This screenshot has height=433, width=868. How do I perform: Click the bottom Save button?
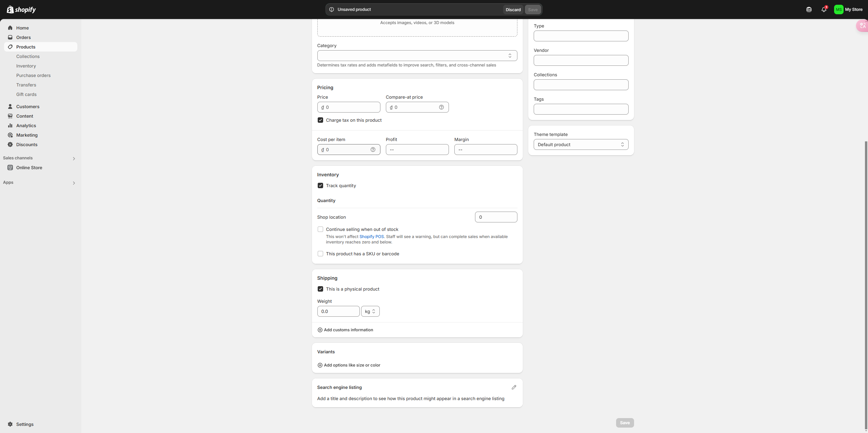coord(625,423)
